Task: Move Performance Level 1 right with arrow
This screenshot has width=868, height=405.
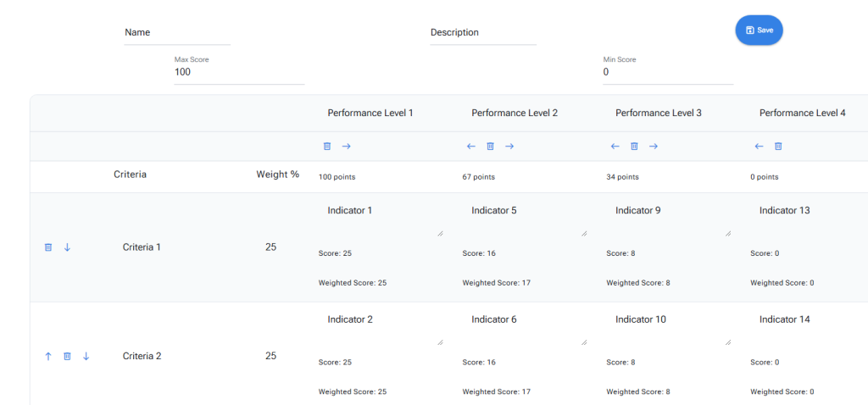Action: click(346, 147)
